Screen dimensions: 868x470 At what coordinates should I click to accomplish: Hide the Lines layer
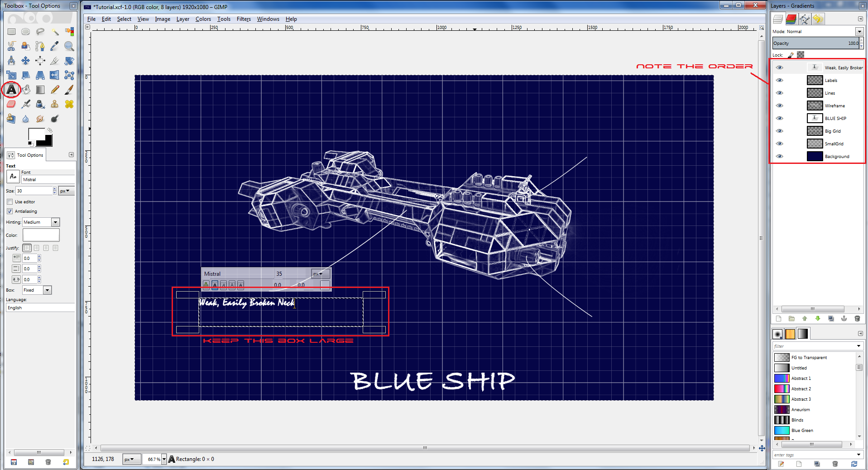pos(779,93)
